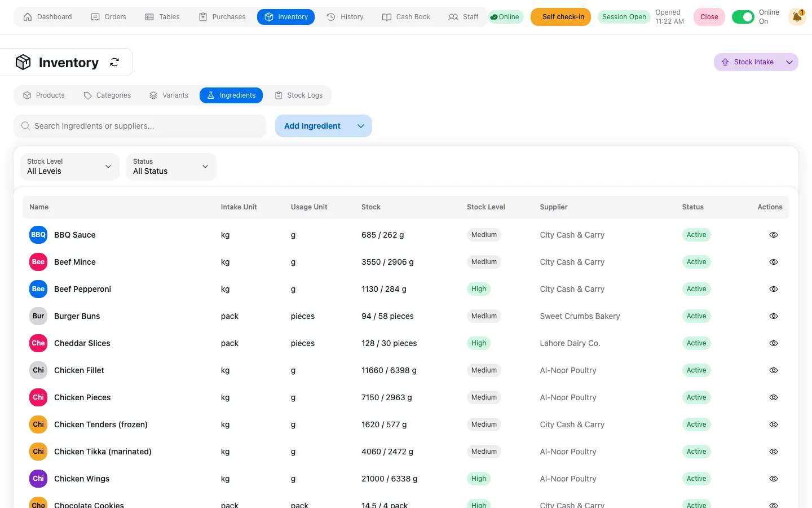
Task: View Chicken Fillet details eye icon
Action: pos(774,370)
